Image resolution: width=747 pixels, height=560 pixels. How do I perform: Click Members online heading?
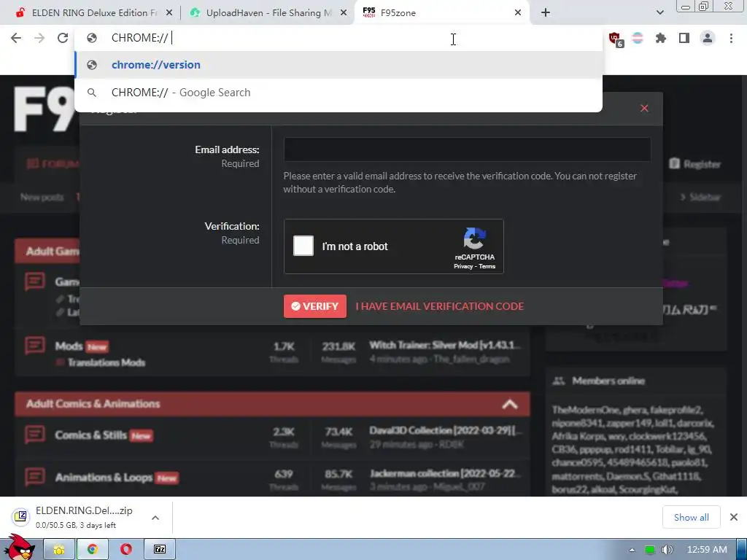[x=608, y=381]
